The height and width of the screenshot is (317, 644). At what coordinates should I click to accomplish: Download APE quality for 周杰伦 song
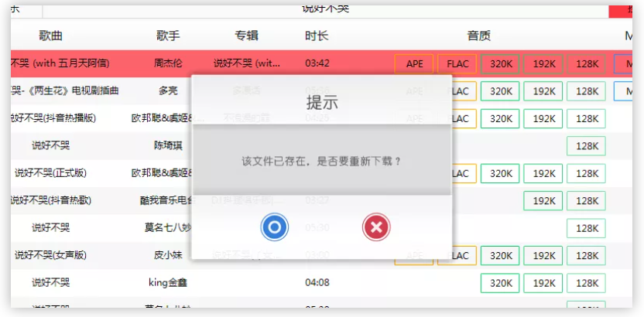[x=414, y=63]
